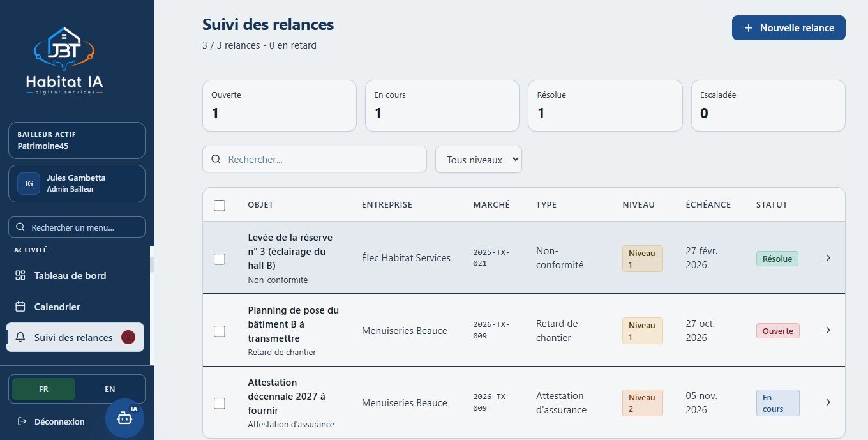This screenshot has height=440, width=868.
Task: Click Levée de la réserve n° 3 title
Action: click(x=290, y=251)
